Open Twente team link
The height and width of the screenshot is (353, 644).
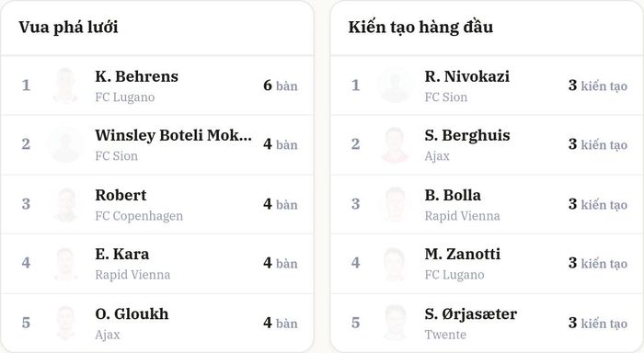[445, 335]
